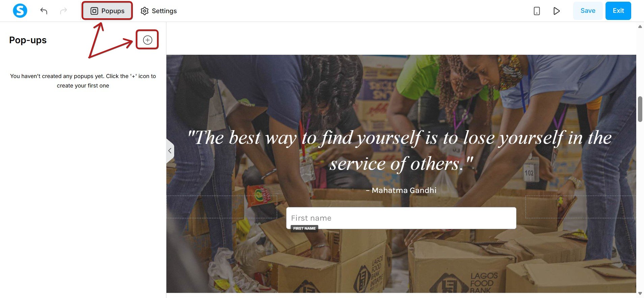
Task: Open the Settings menu
Action: 159,11
